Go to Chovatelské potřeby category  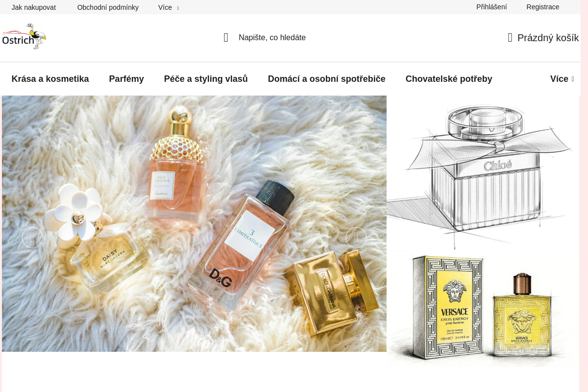pos(449,79)
